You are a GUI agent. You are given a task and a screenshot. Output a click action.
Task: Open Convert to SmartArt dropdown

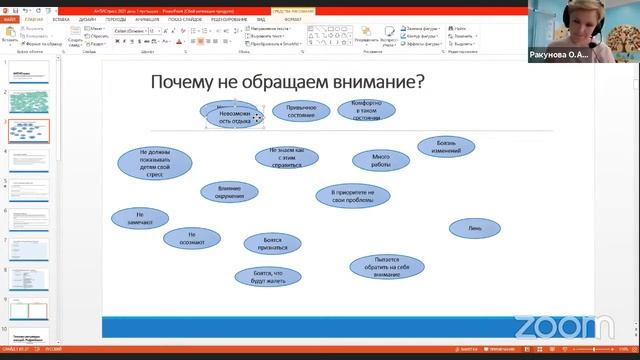pyautogui.click(x=273, y=43)
